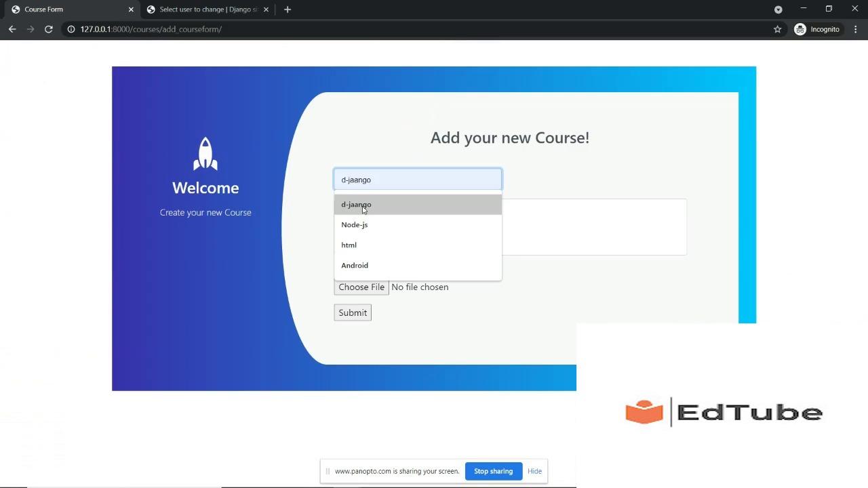Grab the sharing bar drag handle
Screen dimensions: 868x488
pyautogui.click(x=328, y=471)
